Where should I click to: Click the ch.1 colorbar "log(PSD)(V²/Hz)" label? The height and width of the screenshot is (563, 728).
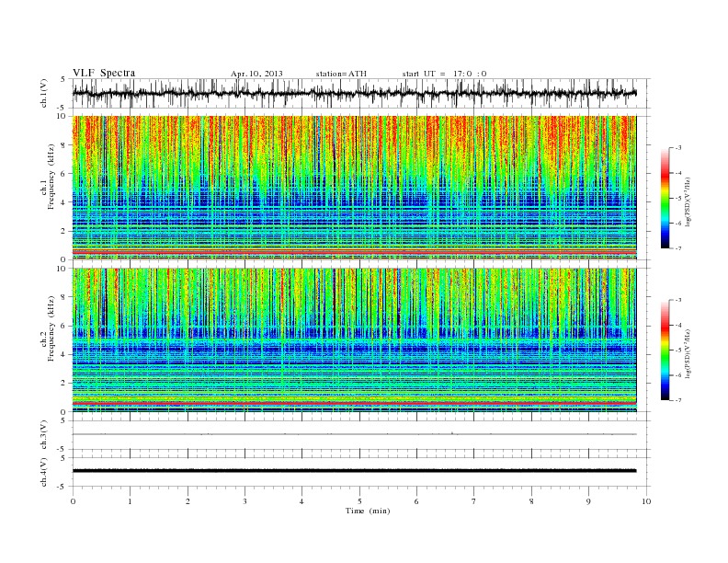click(x=688, y=201)
